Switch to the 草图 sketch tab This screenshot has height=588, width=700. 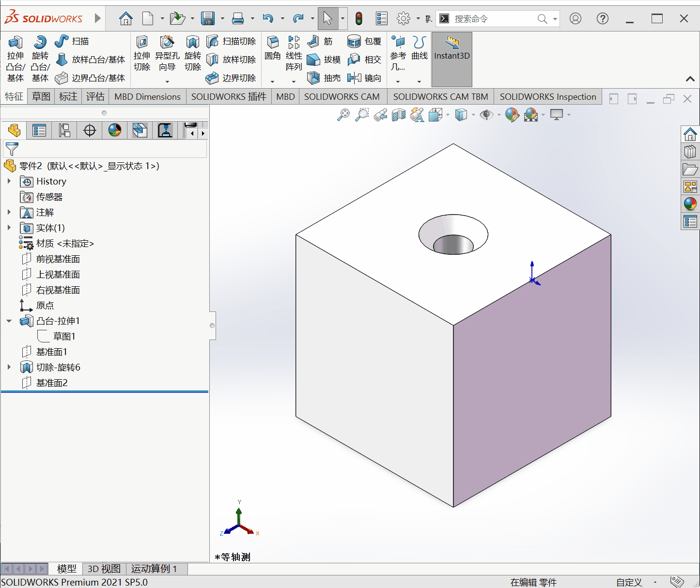[41, 97]
